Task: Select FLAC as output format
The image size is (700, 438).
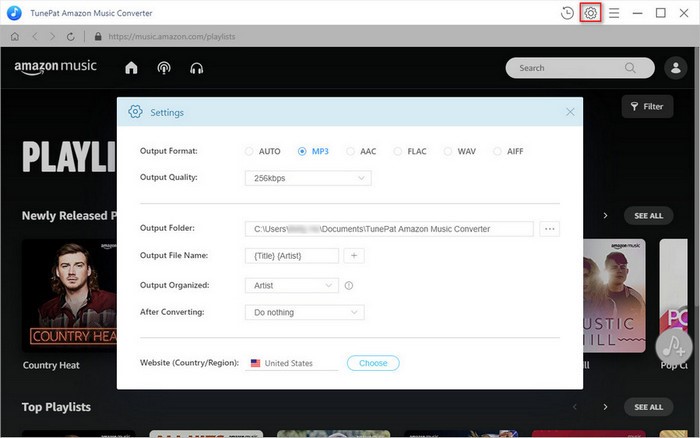Action: coord(398,152)
